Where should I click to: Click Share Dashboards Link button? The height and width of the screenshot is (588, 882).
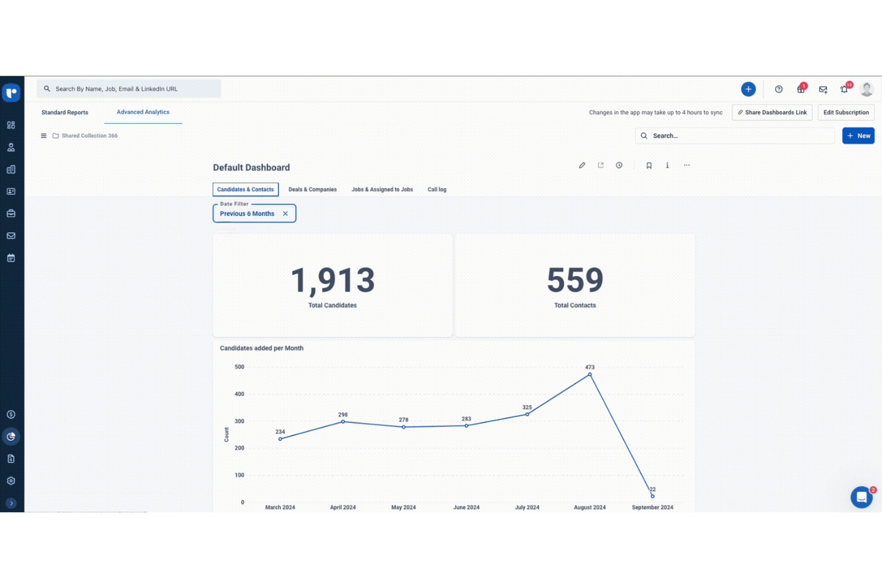click(772, 113)
